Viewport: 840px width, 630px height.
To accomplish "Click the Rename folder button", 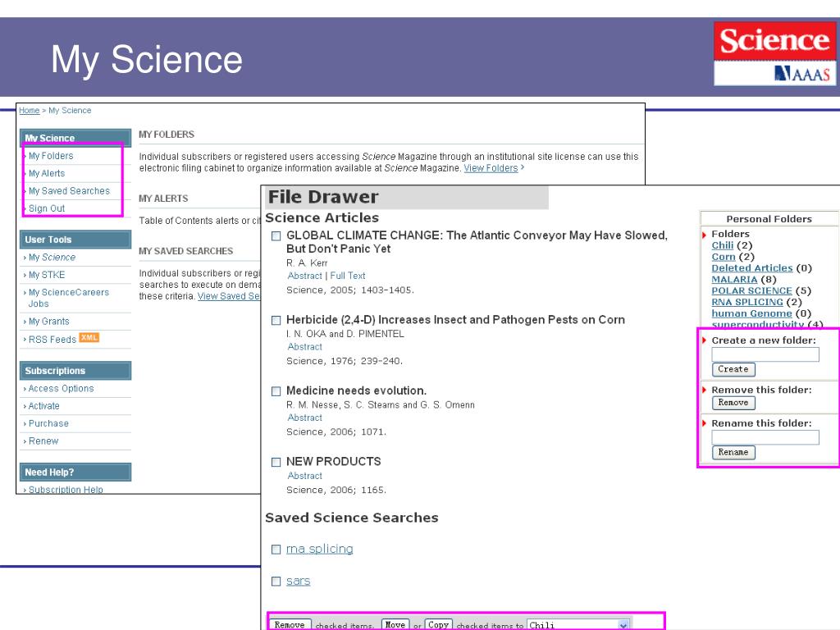I will pyautogui.click(x=733, y=452).
